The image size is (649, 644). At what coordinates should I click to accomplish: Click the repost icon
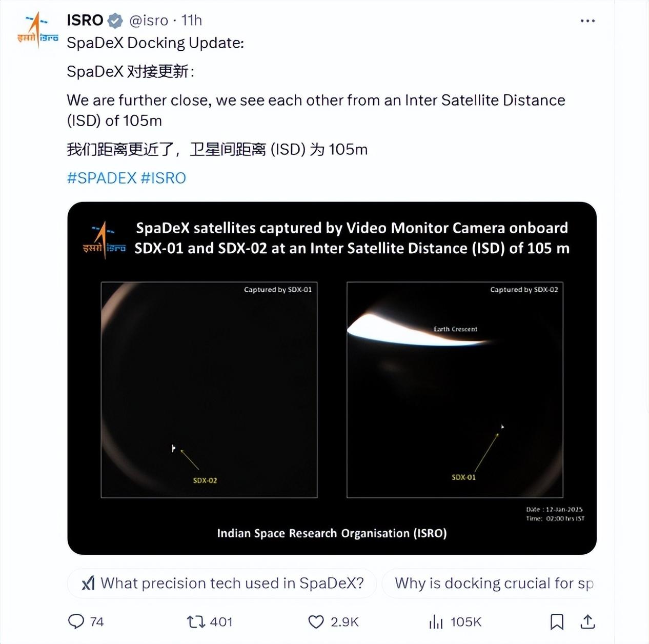[195, 622]
